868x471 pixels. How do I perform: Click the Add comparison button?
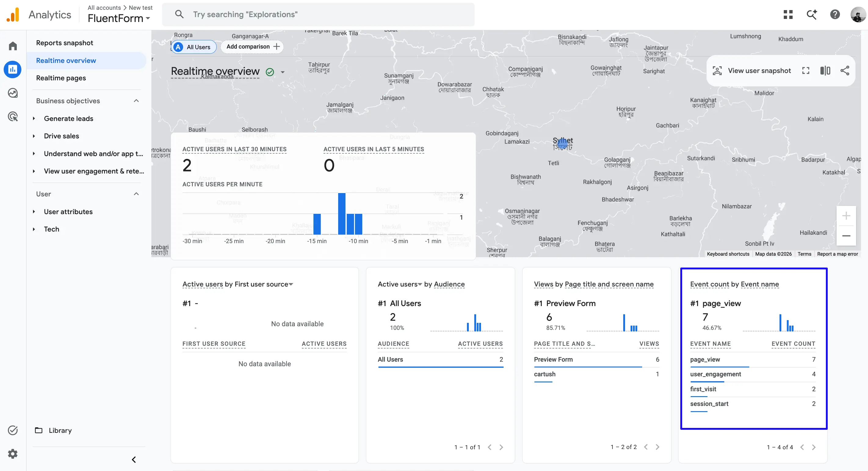click(x=252, y=46)
